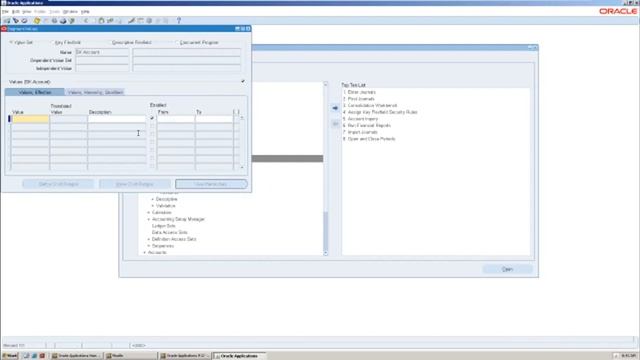Viewport: 640px width, 360px height.
Task: Click the Name field containing EK Account
Action: coord(102,52)
